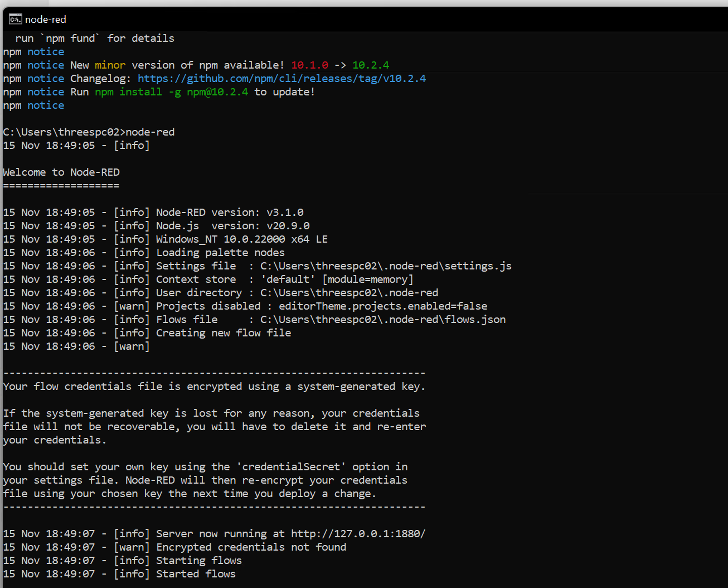
Task: Click the prompt line C:\Users\threespc02>node-red
Action: click(89, 132)
